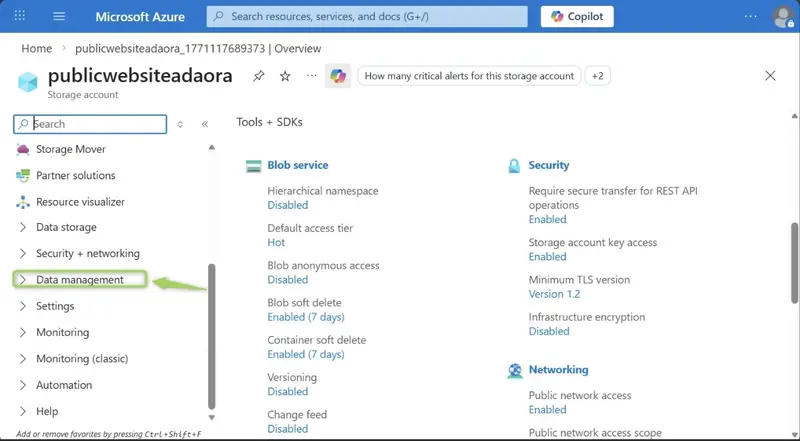
Task: Focus the global search resources field
Action: [367, 16]
